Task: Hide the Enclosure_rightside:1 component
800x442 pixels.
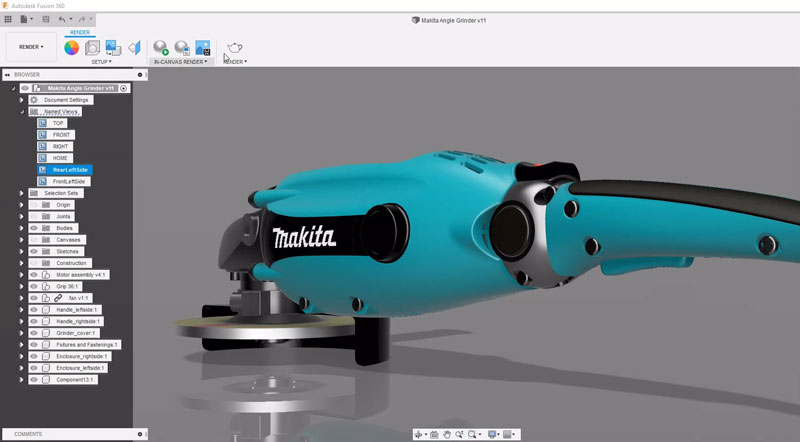Action: (x=34, y=356)
